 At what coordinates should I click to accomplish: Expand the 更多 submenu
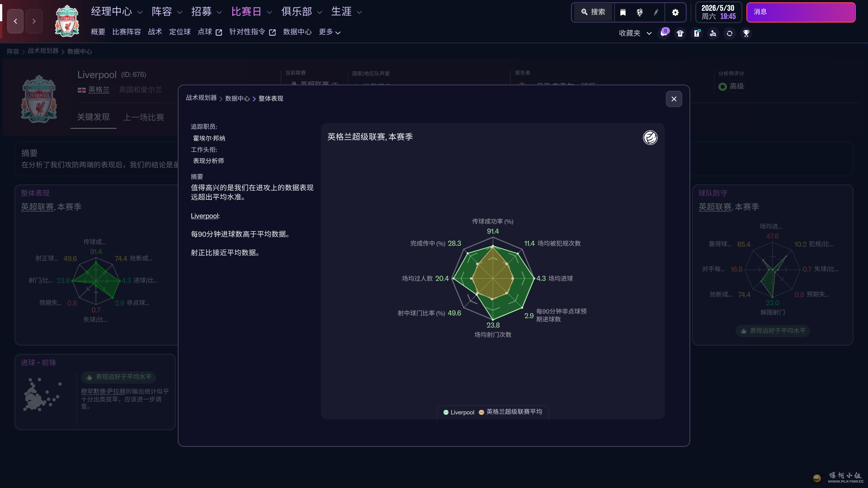tap(329, 32)
